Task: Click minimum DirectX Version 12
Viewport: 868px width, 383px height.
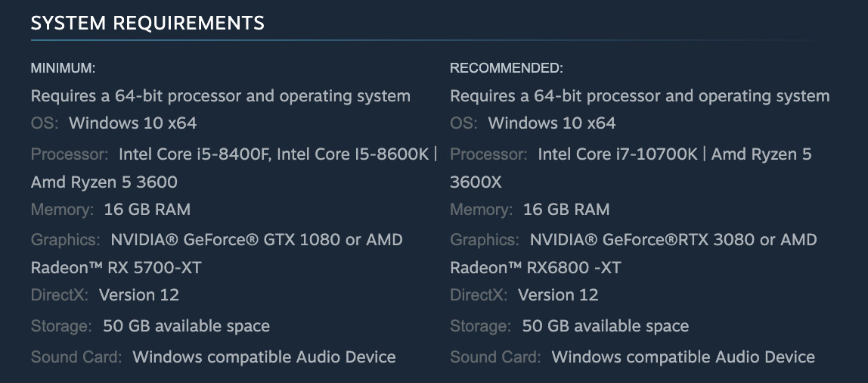Action: pos(139,294)
